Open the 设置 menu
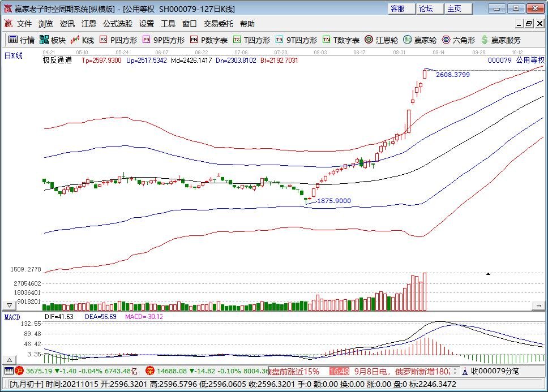The image size is (548, 392). point(147,24)
